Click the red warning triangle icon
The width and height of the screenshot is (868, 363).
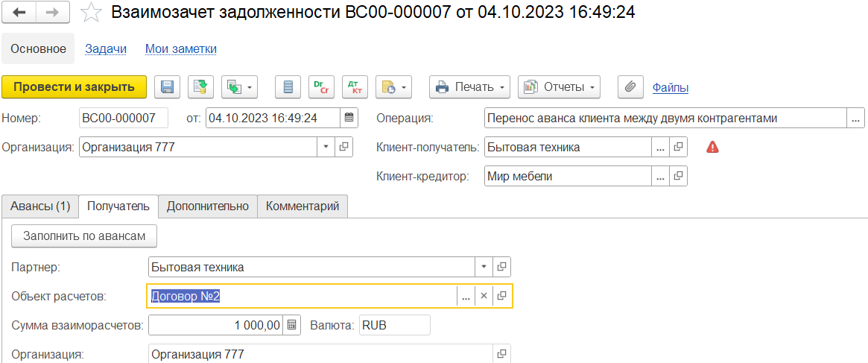712,147
